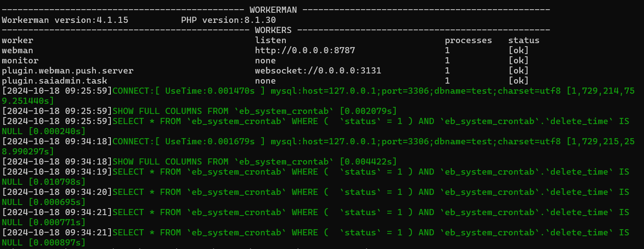The width and height of the screenshot is (644, 249).
Task: Open the websocket://0.0.0.0:3131 address
Action: pyautogui.click(x=318, y=70)
